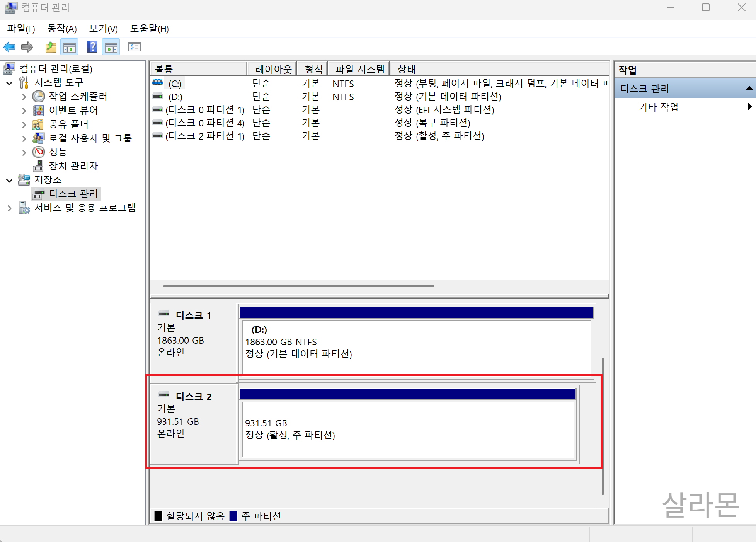Collapse the 저장소 tree node
756x542 pixels.
10,180
